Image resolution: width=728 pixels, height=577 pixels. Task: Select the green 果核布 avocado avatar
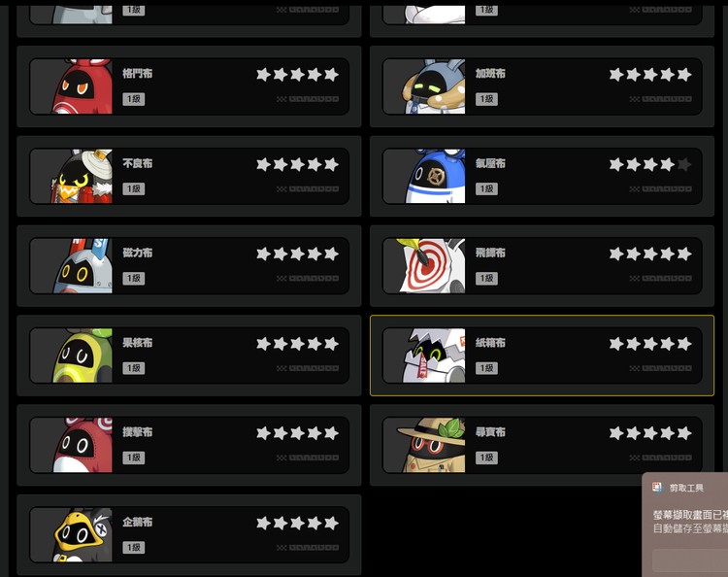pyautogui.click(x=83, y=356)
